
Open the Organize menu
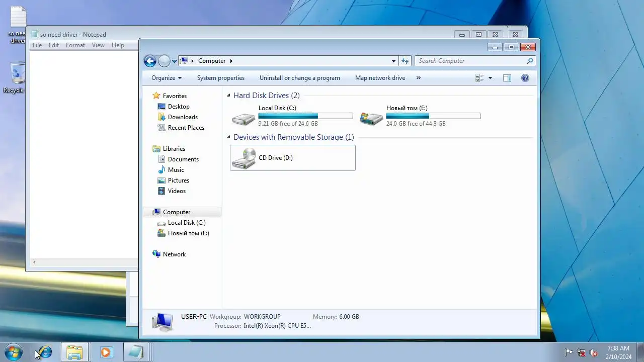[x=167, y=78]
